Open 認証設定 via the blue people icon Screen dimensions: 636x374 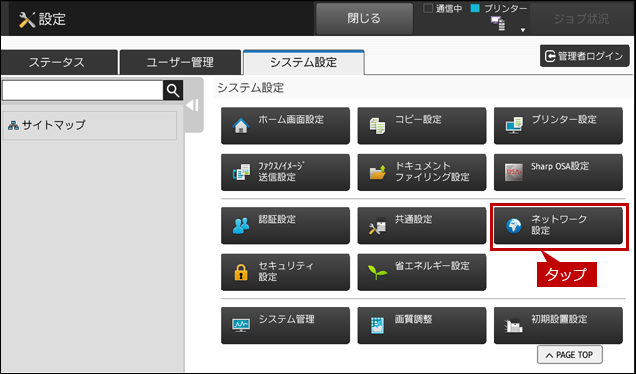(x=241, y=226)
